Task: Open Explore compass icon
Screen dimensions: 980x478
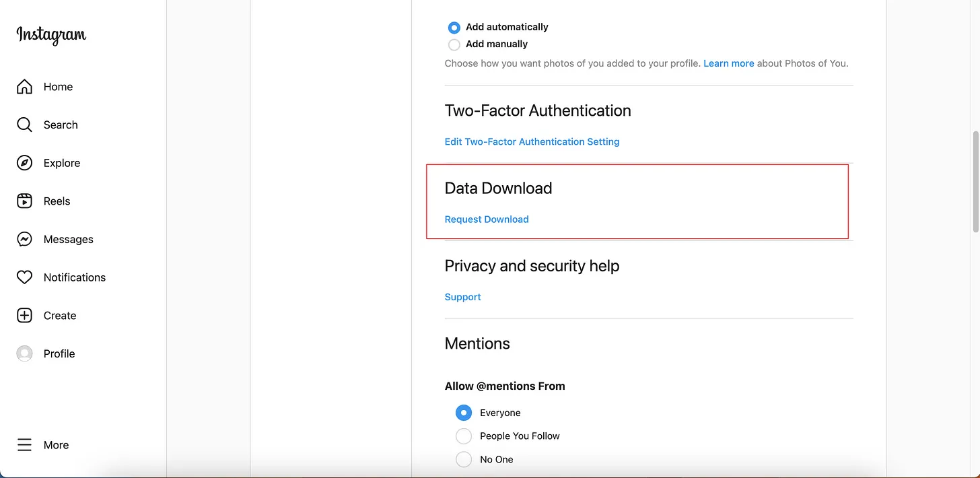Action: tap(24, 163)
